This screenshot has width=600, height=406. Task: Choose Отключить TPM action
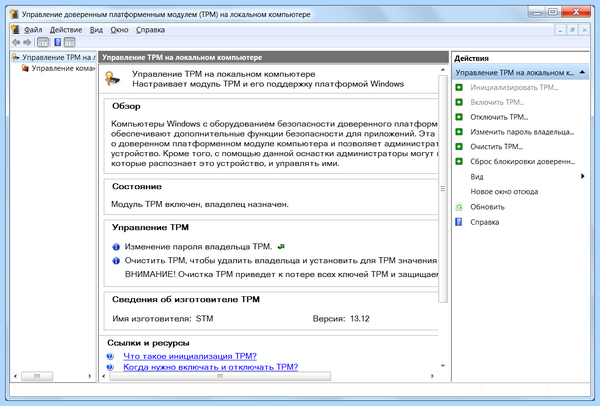point(499,117)
